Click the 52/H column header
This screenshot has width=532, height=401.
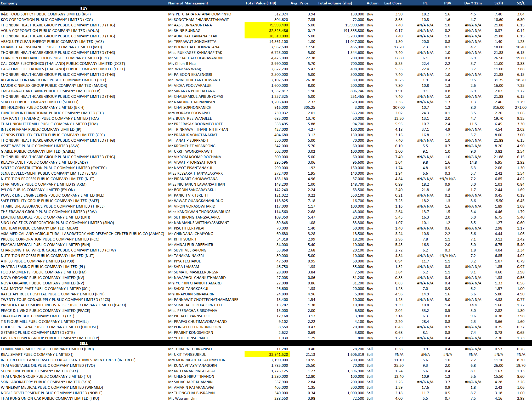click(x=498, y=3)
